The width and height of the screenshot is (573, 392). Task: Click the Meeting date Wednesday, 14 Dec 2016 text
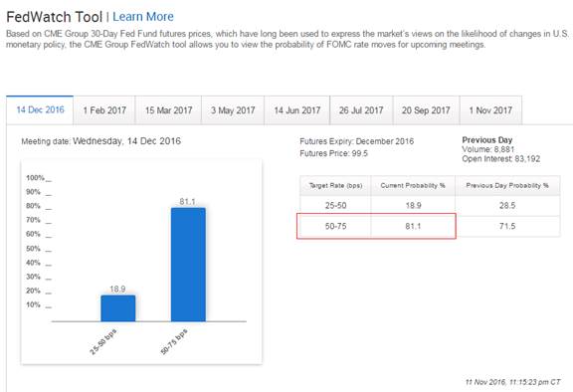pyautogui.click(x=100, y=141)
